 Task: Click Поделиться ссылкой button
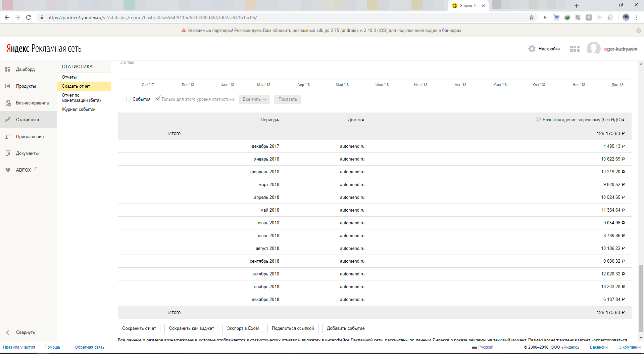click(293, 328)
